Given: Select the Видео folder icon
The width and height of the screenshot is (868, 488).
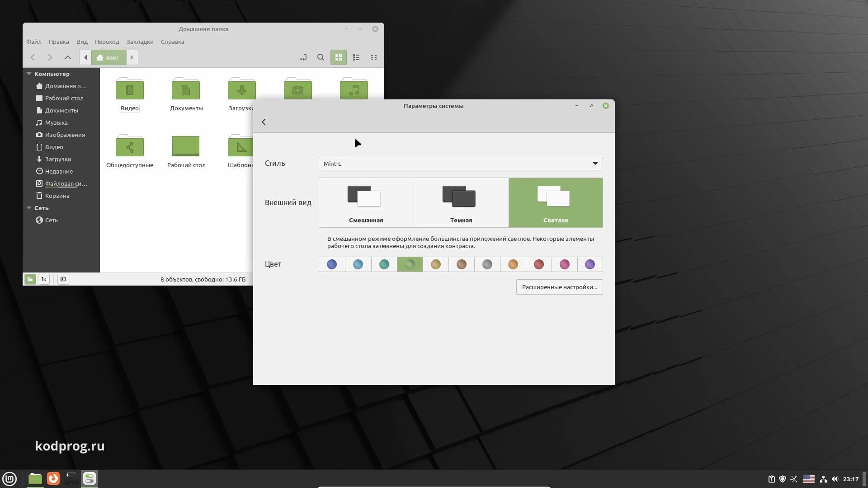Looking at the screenshot, I should click(130, 89).
